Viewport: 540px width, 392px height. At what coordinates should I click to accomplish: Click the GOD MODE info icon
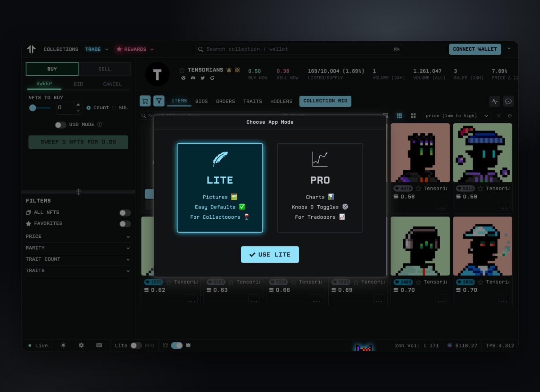[x=100, y=124]
